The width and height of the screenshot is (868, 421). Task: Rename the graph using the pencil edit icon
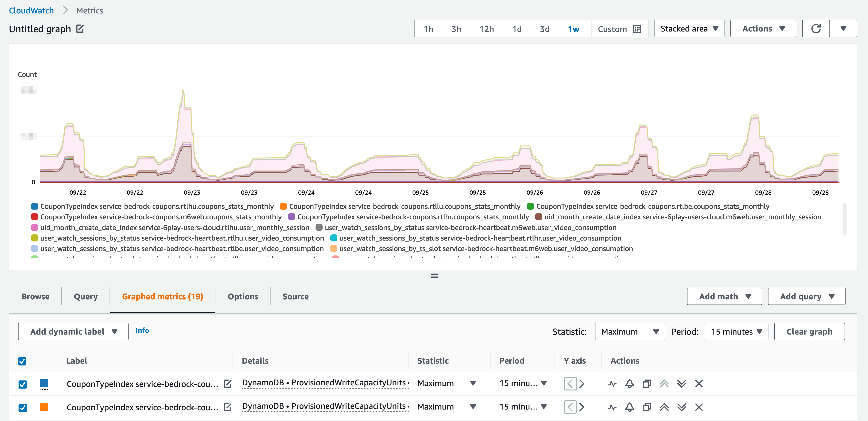coord(80,29)
